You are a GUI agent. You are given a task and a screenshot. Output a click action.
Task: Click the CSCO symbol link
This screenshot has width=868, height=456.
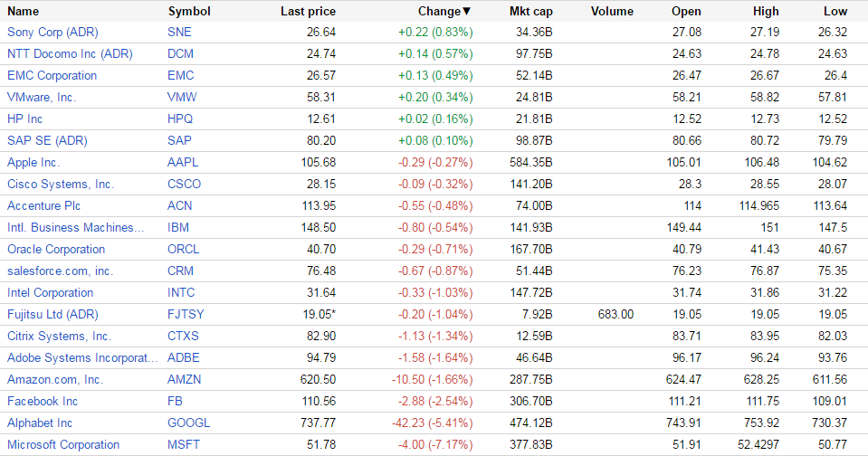(185, 184)
